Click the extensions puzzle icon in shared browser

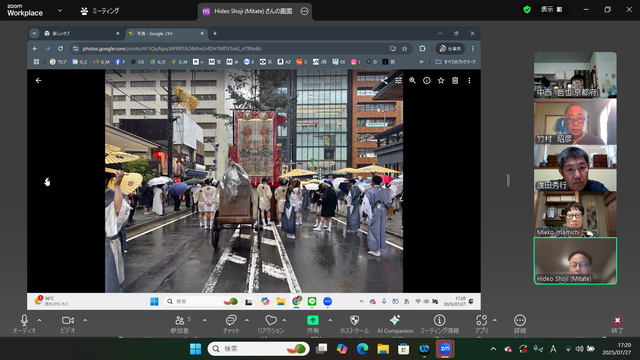[x=422, y=49]
